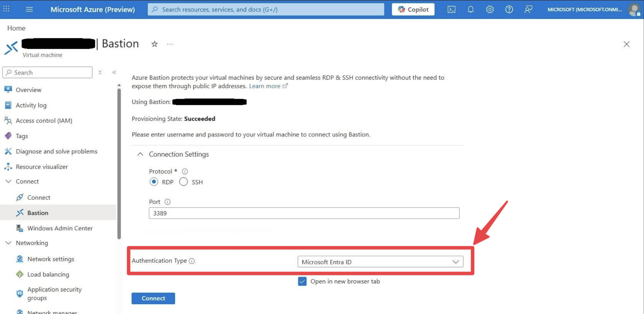The image size is (644, 314).
Task: Open Windows Admin Center menu item
Action: click(x=60, y=228)
